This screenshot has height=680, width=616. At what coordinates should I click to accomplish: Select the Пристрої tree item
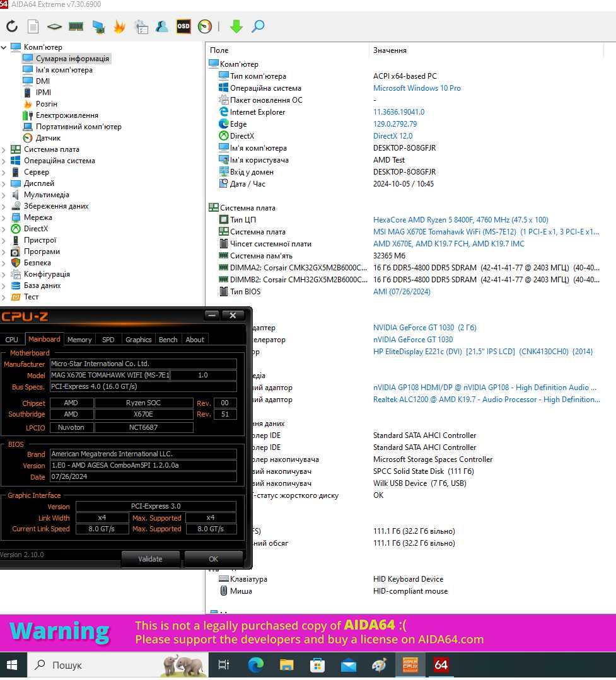pos(40,240)
